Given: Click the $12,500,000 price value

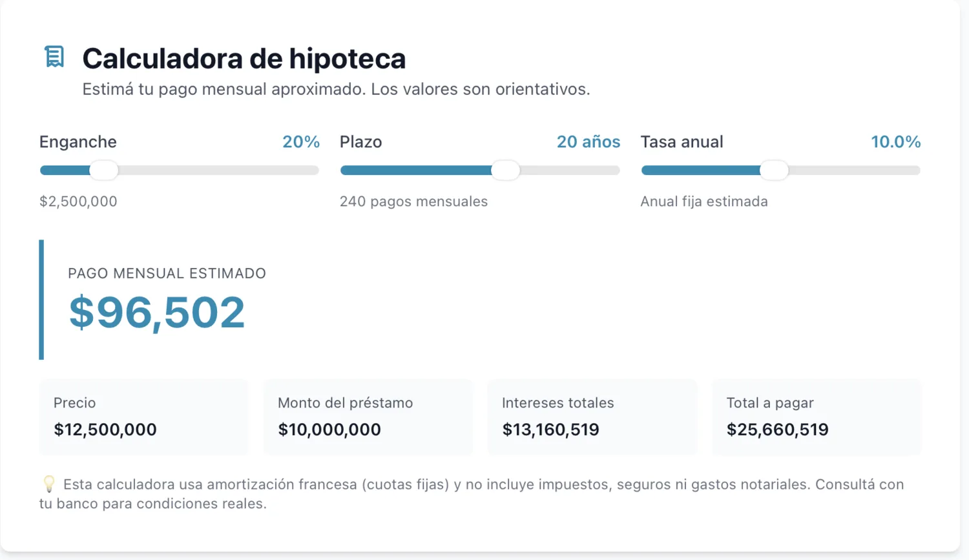Looking at the screenshot, I should click(105, 430).
